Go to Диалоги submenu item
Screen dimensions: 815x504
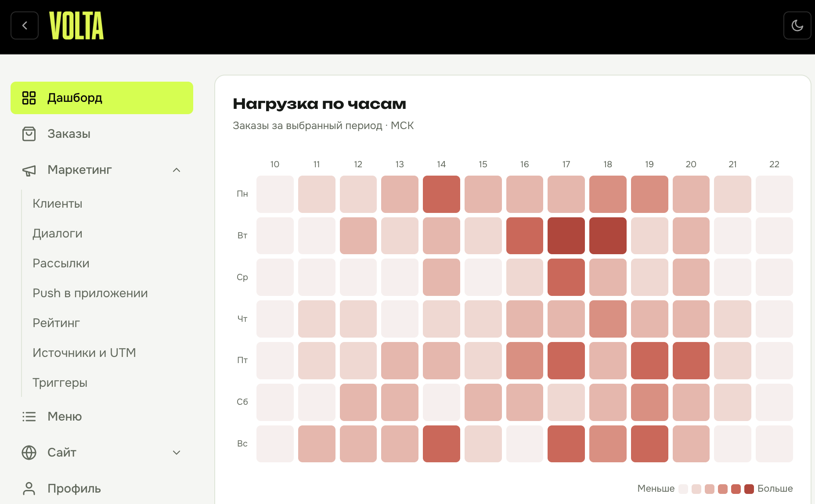(x=58, y=234)
